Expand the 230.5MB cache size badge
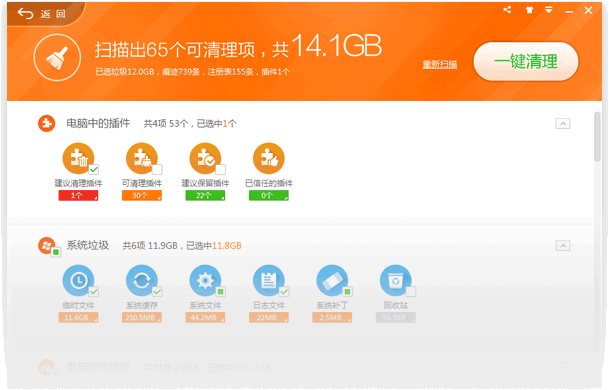This screenshot has height=390, width=609. pos(142,317)
